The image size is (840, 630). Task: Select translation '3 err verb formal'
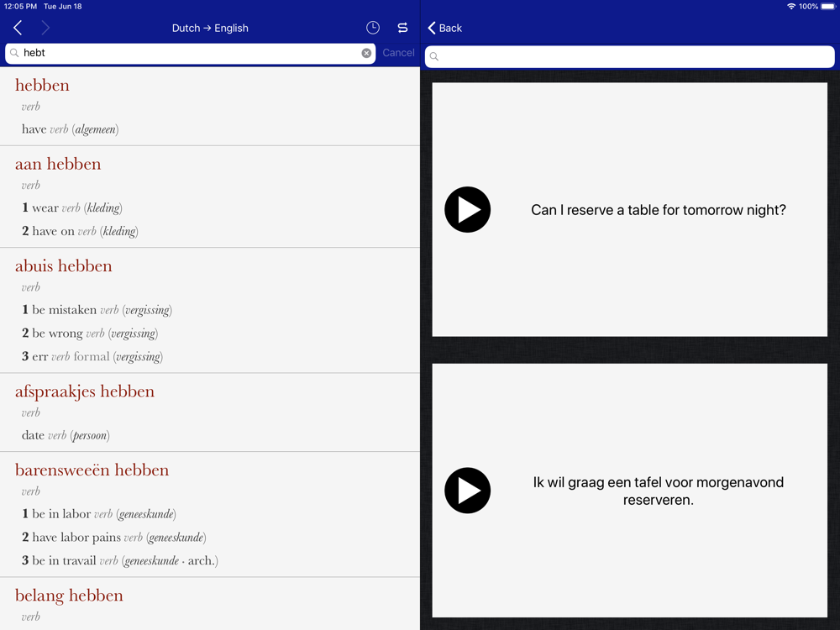pos(92,357)
